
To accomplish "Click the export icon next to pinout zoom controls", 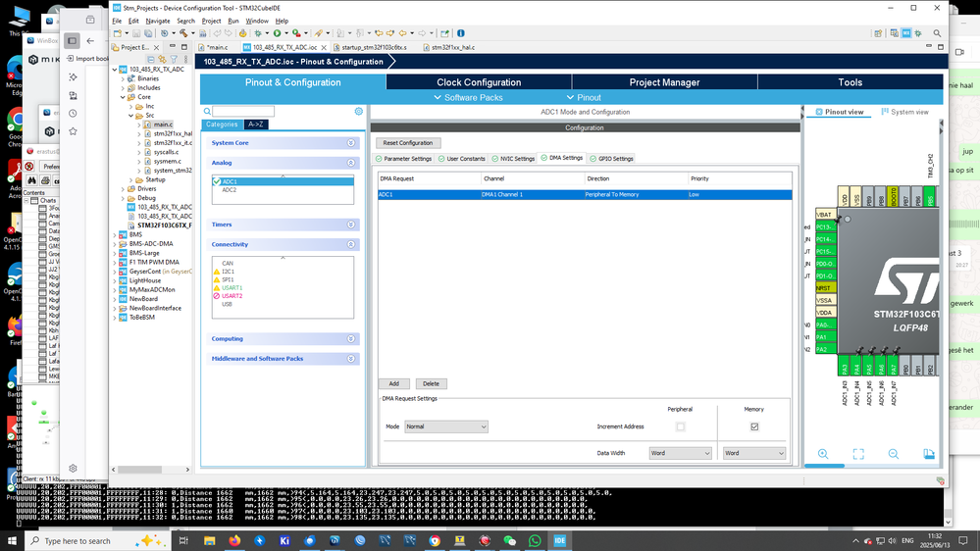I will (929, 454).
